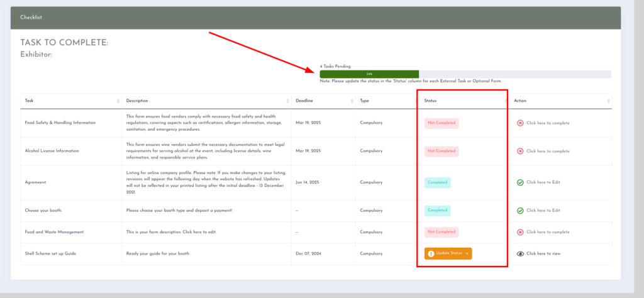Click sort arrows icon in Task column header

[118, 101]
